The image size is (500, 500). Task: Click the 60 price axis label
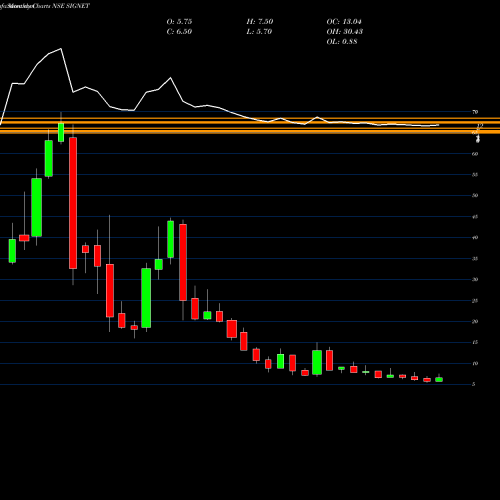(x=475, y=154)
